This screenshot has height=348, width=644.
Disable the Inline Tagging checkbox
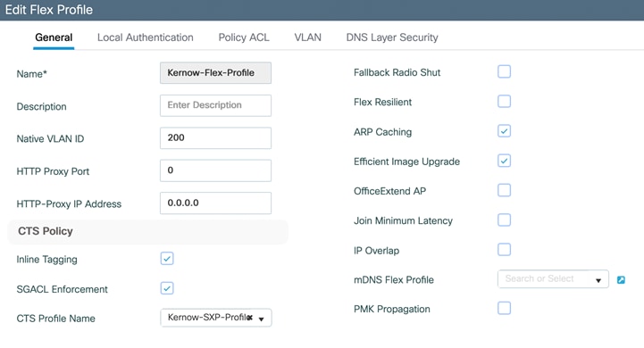click(x=167, y=259)
